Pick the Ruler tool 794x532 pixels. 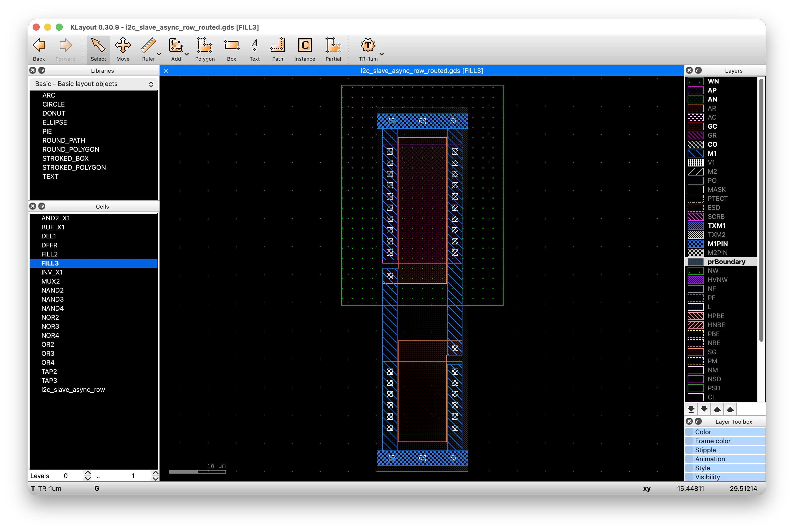pos(148,50)
